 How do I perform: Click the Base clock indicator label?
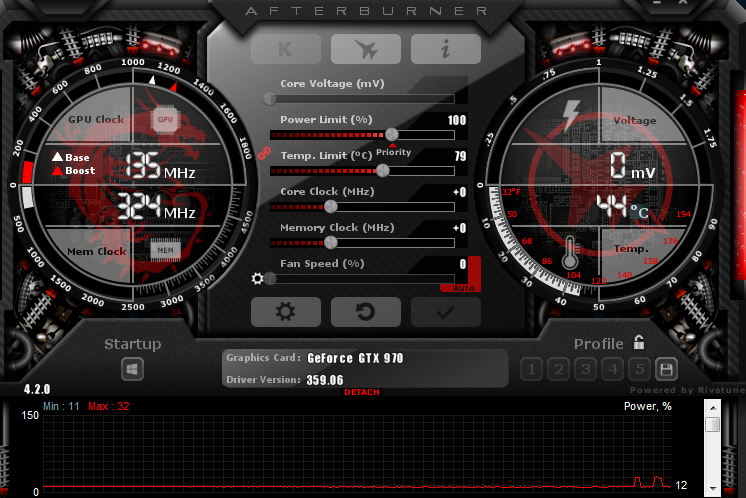click(x=71, y=157)
